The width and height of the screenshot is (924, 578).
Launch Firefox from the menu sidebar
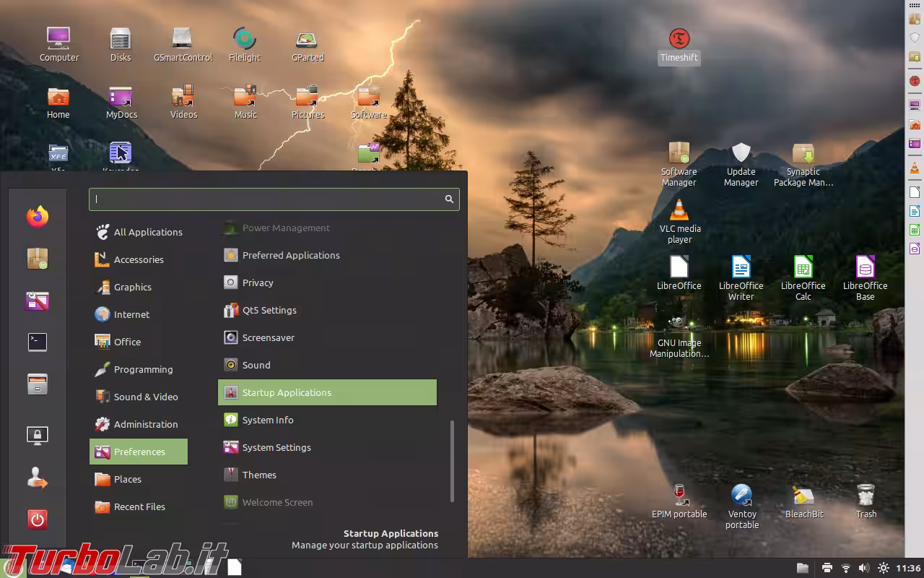[x=37, y=215]
